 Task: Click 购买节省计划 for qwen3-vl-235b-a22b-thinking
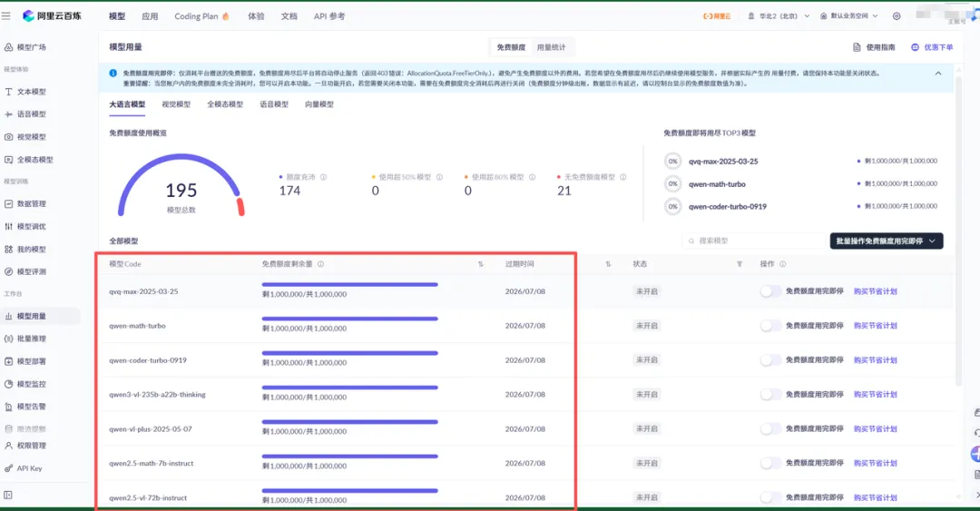pyautogui.click(x=876, y=394)
